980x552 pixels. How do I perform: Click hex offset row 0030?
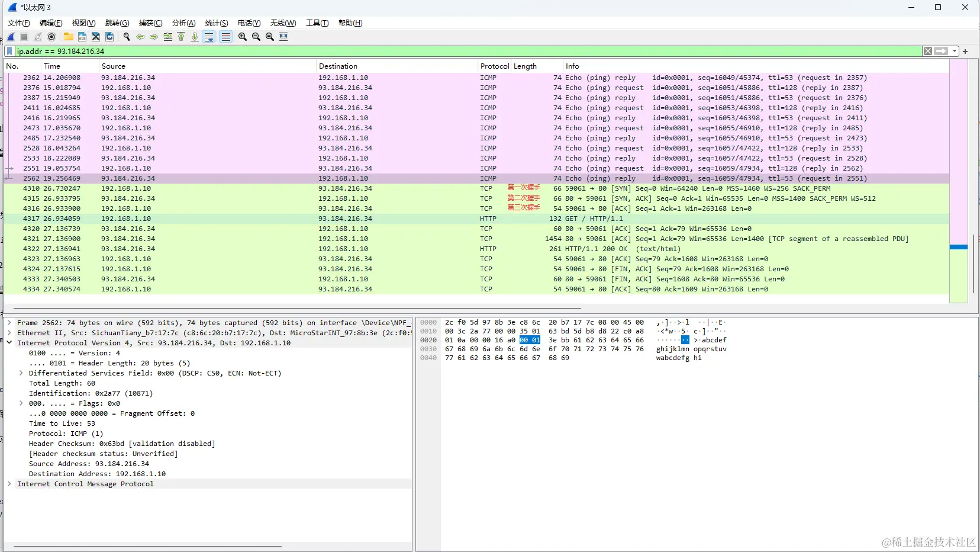(428, 349)
